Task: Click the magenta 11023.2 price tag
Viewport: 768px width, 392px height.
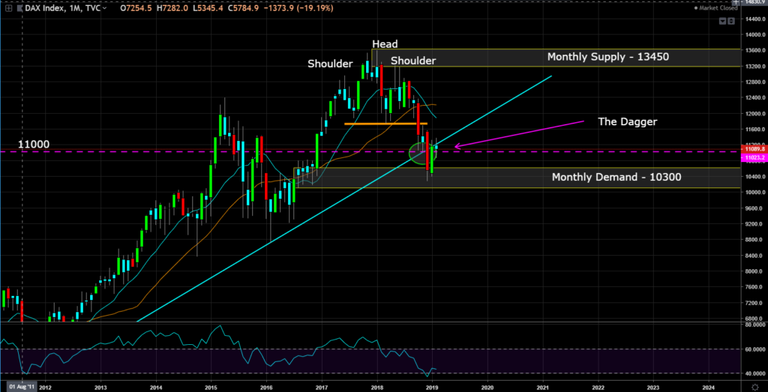Action: tap(752, 158)
